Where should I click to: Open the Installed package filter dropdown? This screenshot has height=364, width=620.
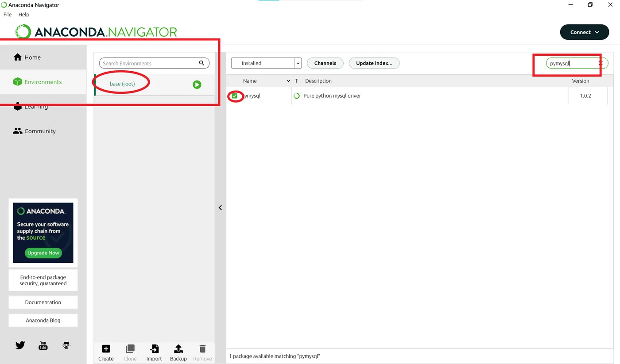point(266,63)
